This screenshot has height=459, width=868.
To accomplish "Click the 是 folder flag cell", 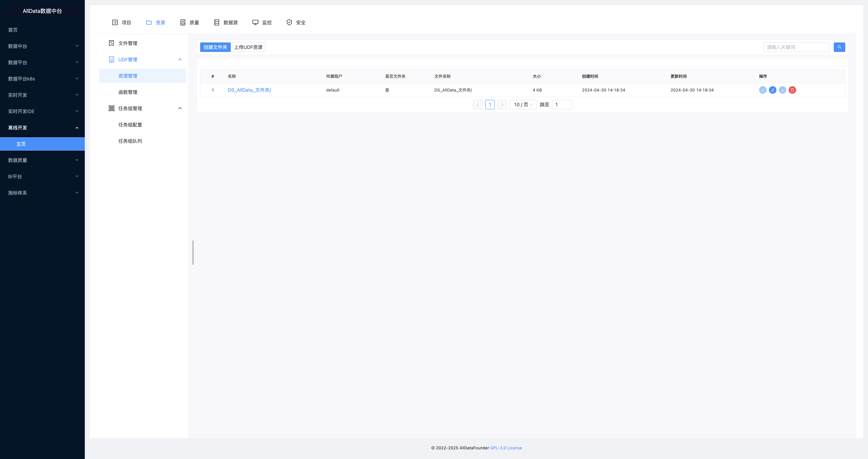I will pyautogui.click(x=387, y=90).
